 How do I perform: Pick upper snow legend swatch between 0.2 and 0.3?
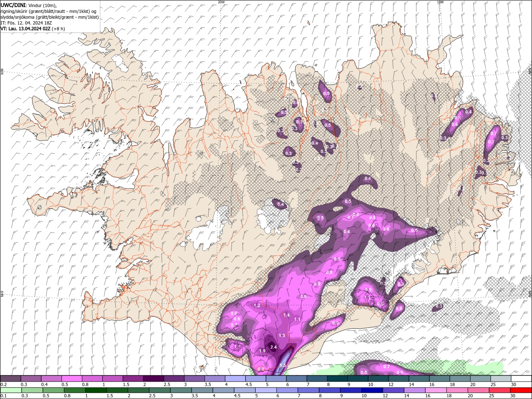[10, 379]
